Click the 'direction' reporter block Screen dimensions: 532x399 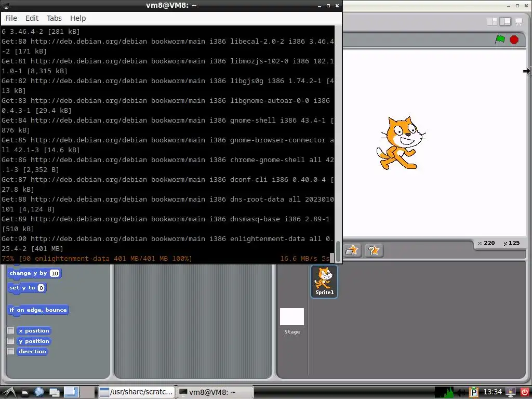point(32,352)
